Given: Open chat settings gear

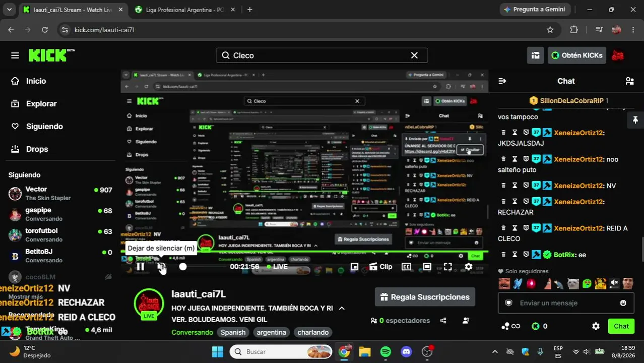Looking at the screenshot, I should pyautogui.click(x=596, y=326).
